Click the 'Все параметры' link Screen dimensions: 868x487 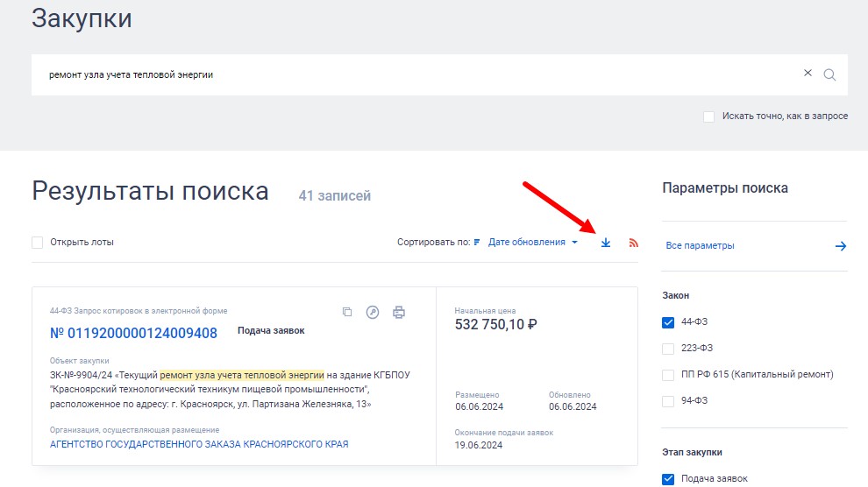point(700,245)
